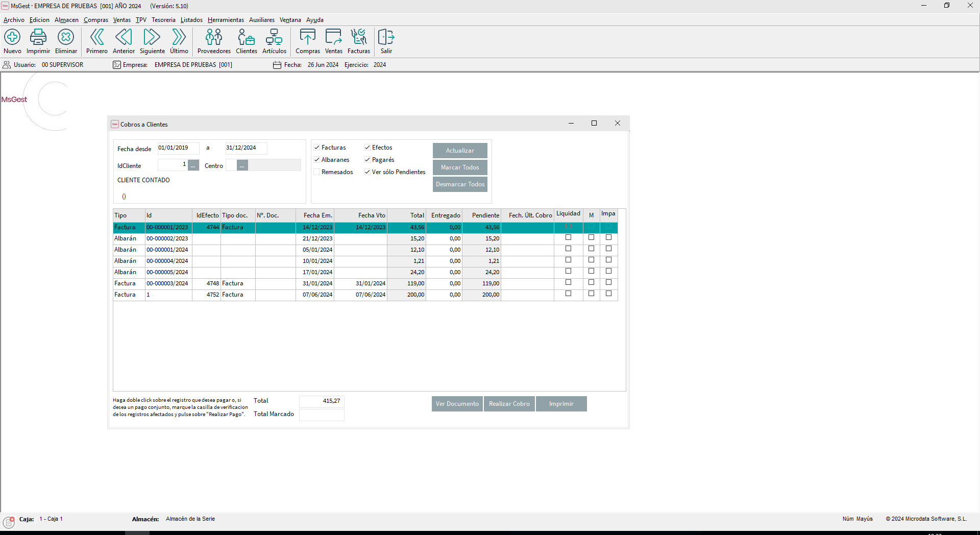Image resolution: width=980 pixels, height=535 pixels.
Task: Open the Facturas toolbar icon
Action: [x=358, y=42]
